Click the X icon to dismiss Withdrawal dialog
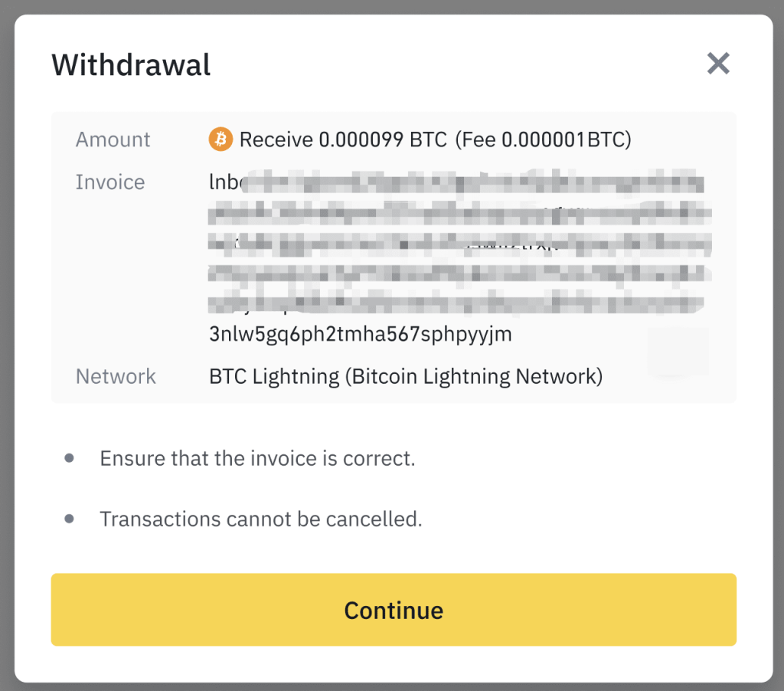Image resolution: width=784 pixels, height=691 pixels. (718, 64)
